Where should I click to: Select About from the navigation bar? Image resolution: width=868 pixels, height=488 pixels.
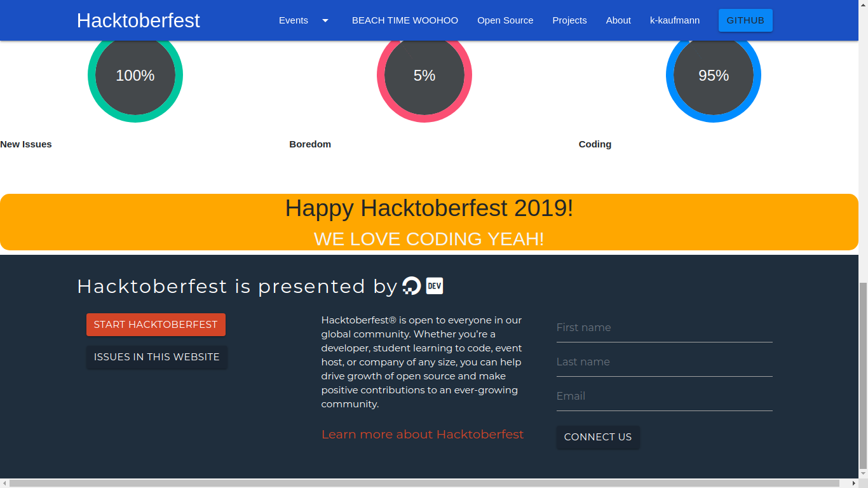click(618, 20)
